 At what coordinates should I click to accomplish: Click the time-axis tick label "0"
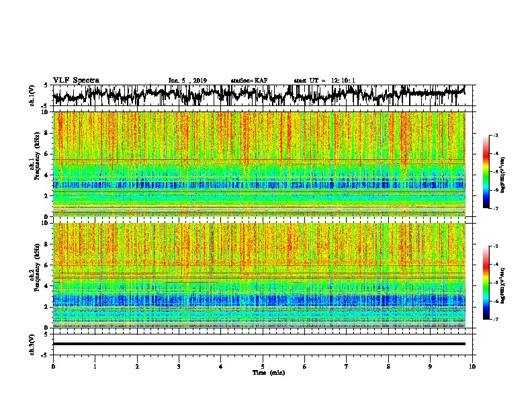[x=53, y=367]
